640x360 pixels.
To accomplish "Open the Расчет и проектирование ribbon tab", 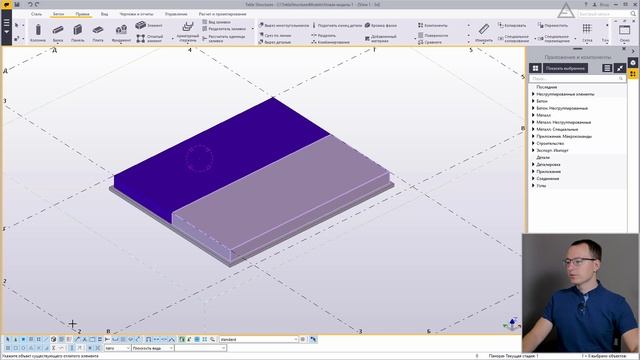I will pos(222,14).
